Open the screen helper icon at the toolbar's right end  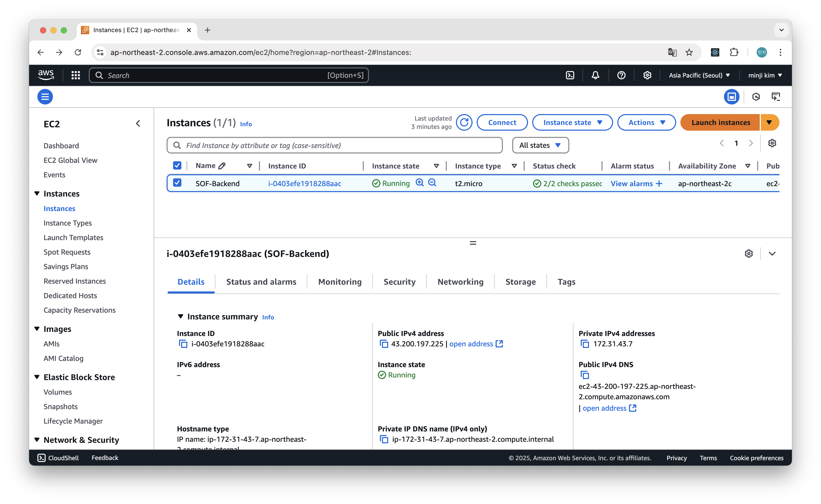776,97
